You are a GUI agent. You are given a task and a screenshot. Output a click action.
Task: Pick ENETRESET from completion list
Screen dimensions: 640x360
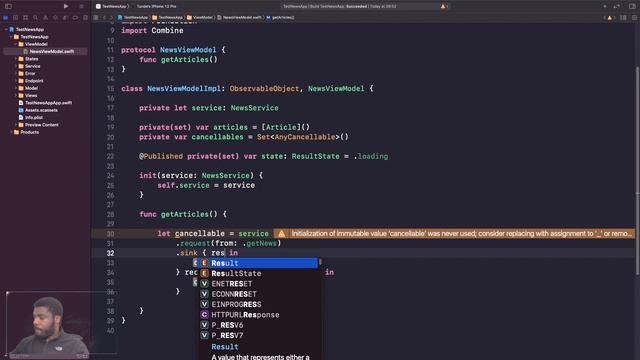259,284
